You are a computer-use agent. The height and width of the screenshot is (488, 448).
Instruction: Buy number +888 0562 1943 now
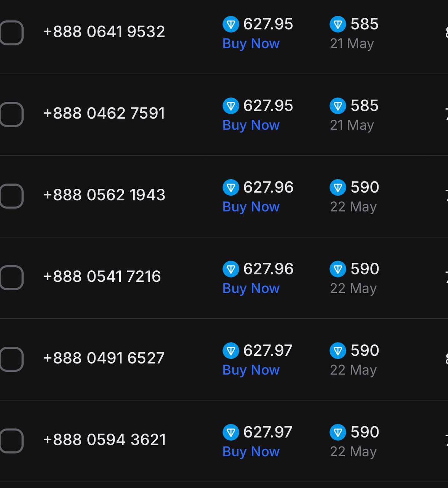pos(251,207)
